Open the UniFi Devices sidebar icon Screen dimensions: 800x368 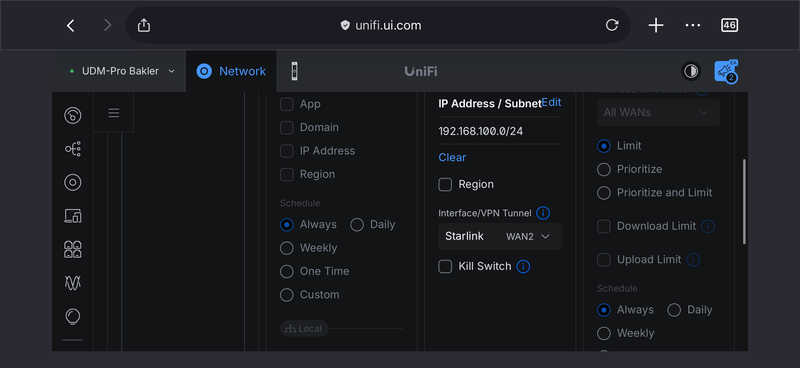point(72,182)
